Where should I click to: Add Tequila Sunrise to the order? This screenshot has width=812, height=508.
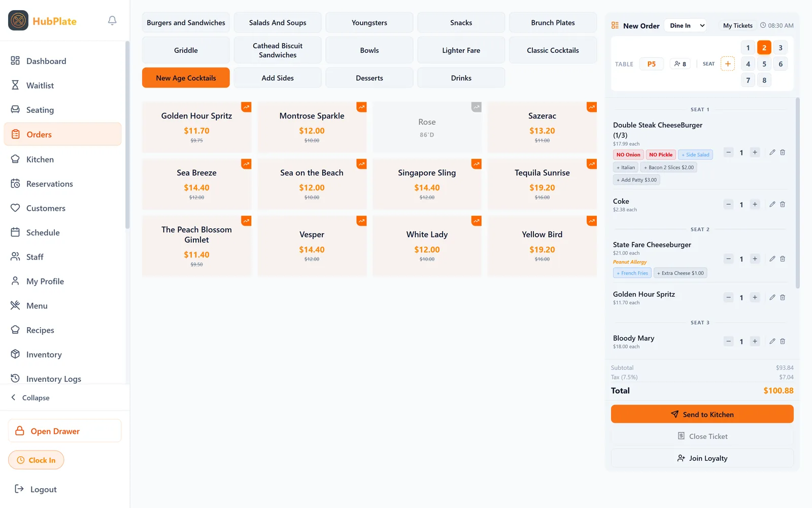point(542,184)
